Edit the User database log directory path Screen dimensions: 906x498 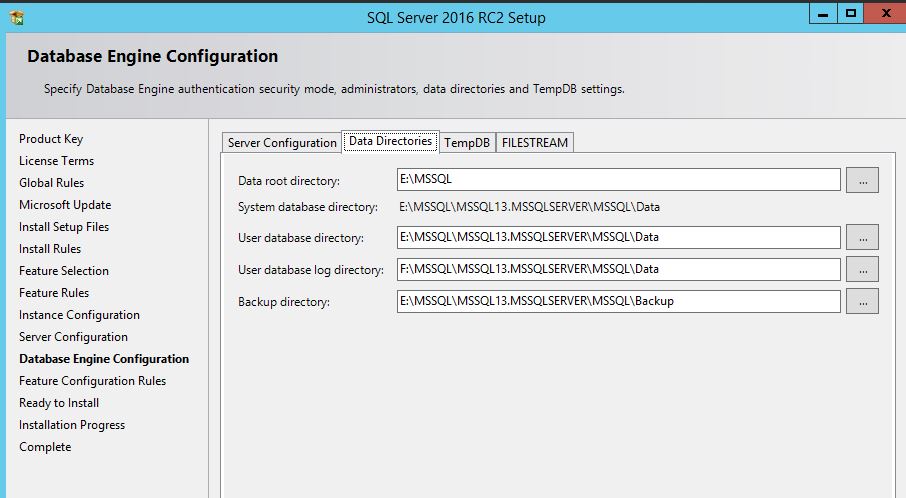(x=618, y=269)
